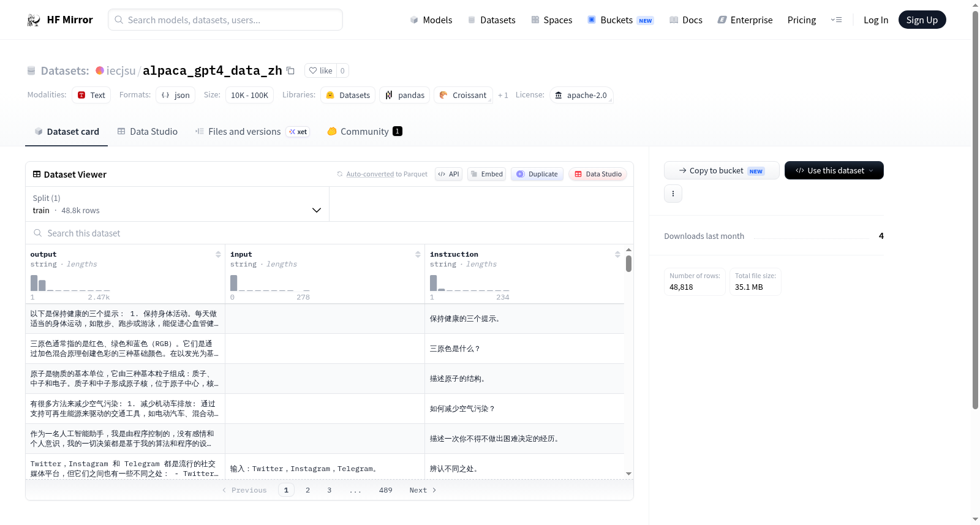Click the Datasets: breadcrumb label
The height and width of the screenshot is (525, 980).
pos(65,70)
